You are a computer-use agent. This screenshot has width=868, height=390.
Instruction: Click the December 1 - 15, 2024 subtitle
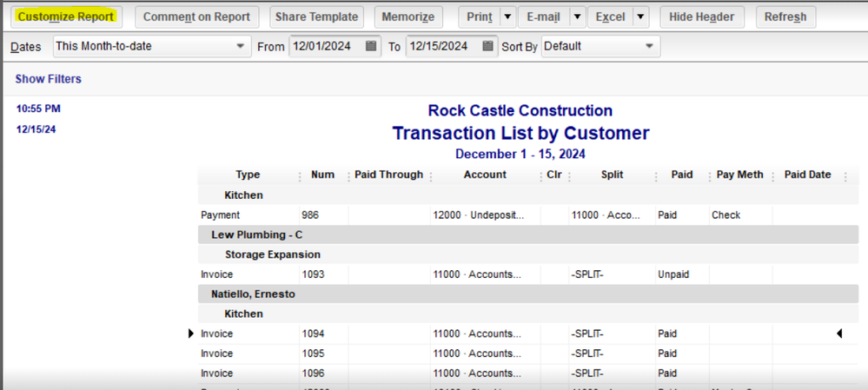tap(520, 154)
